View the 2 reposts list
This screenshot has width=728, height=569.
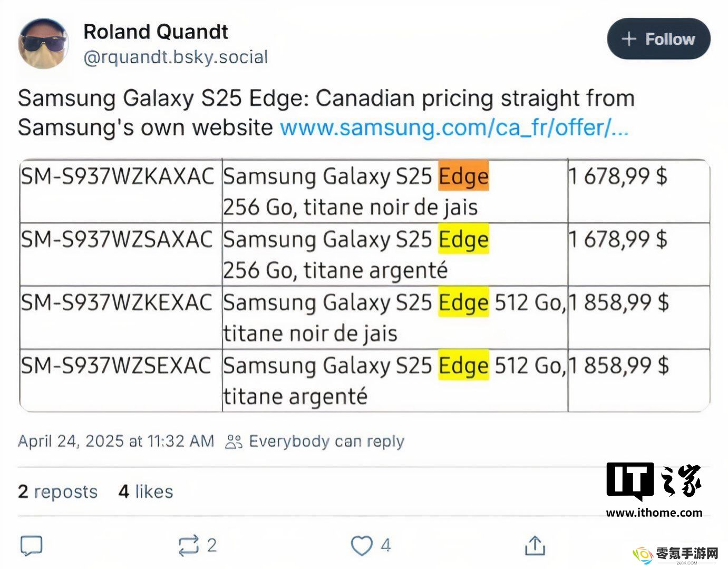coord(58,492)
